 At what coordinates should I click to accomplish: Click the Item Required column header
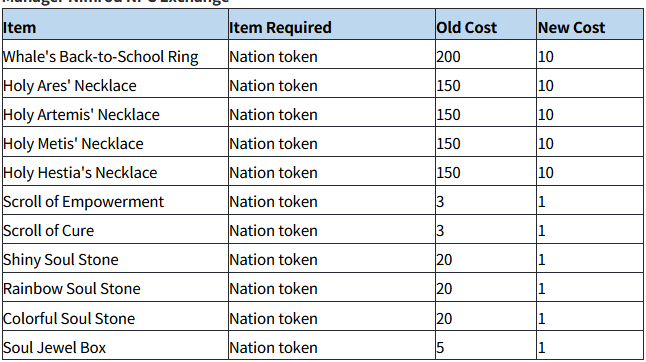[332, 25]
